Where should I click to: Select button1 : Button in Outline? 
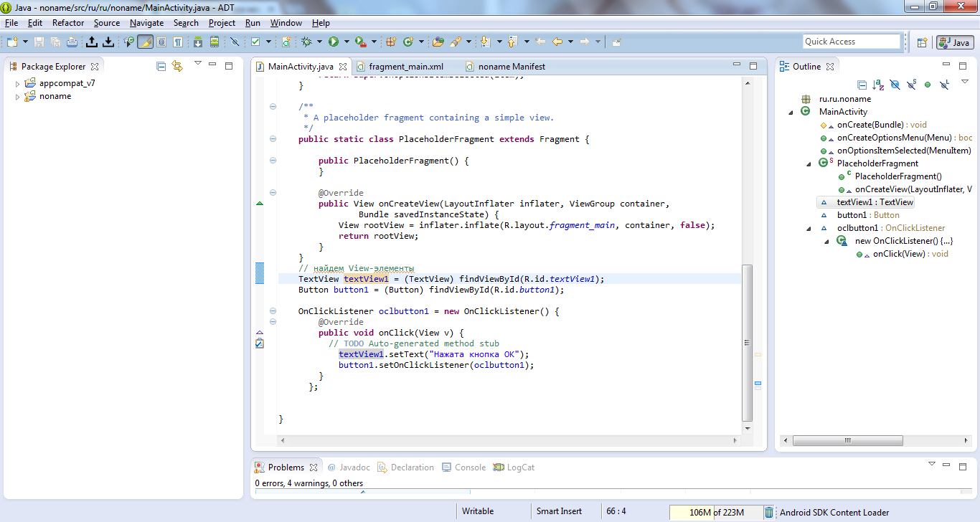(868, 215)
